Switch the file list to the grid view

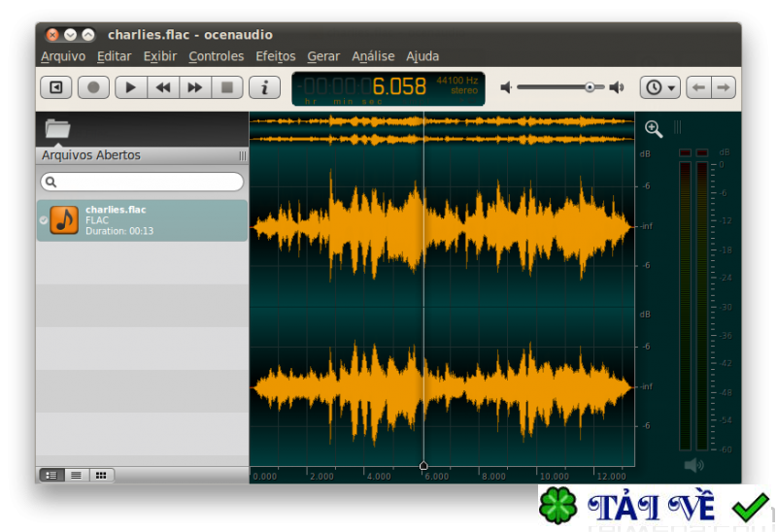tap(100, 475)
